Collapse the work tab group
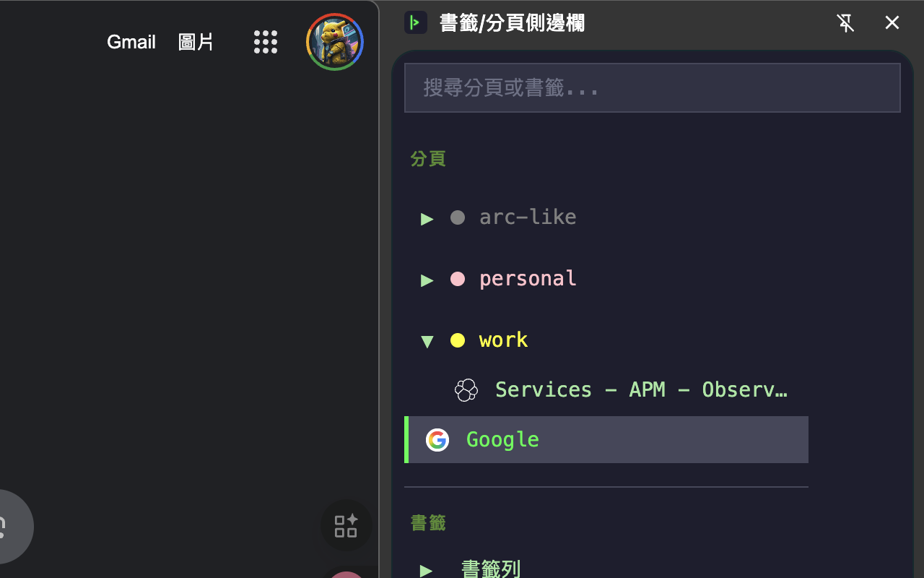 coord(427,341)
